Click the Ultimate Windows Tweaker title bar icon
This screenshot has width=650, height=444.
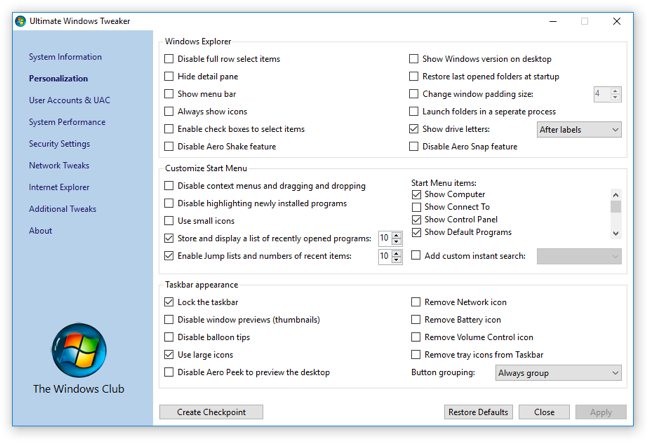click(20, 21)
